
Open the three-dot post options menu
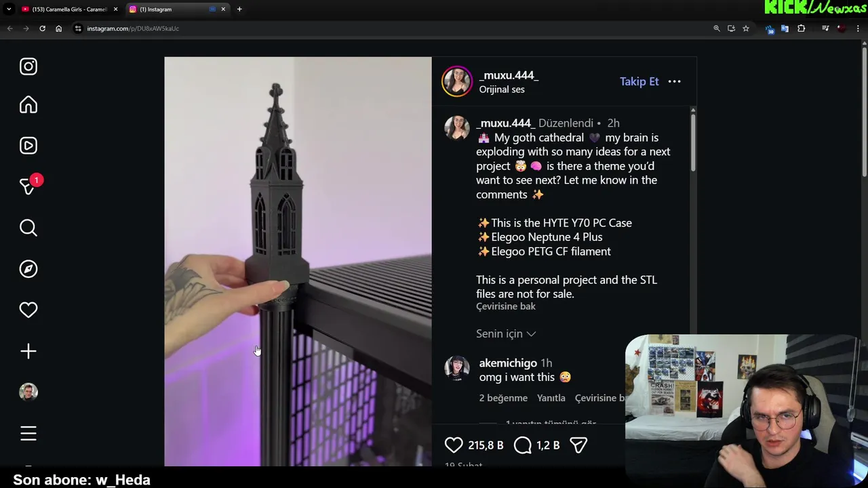click(674, 81)
